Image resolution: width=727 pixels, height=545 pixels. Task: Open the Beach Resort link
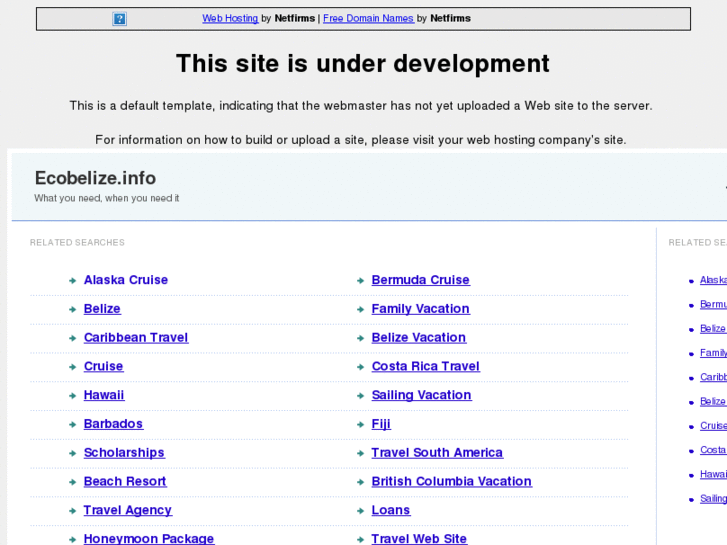(x=125, y=481)
